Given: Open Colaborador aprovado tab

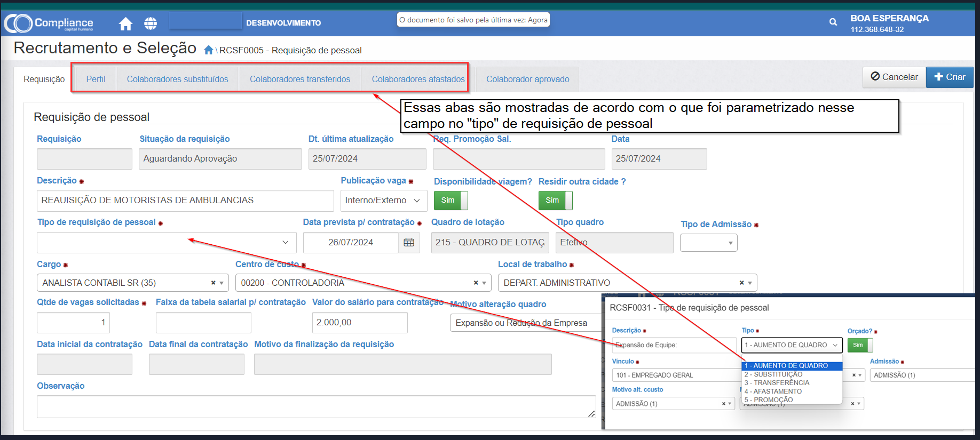Looking at the screenshot, I should pyautogui.click(x=527, y=79).
